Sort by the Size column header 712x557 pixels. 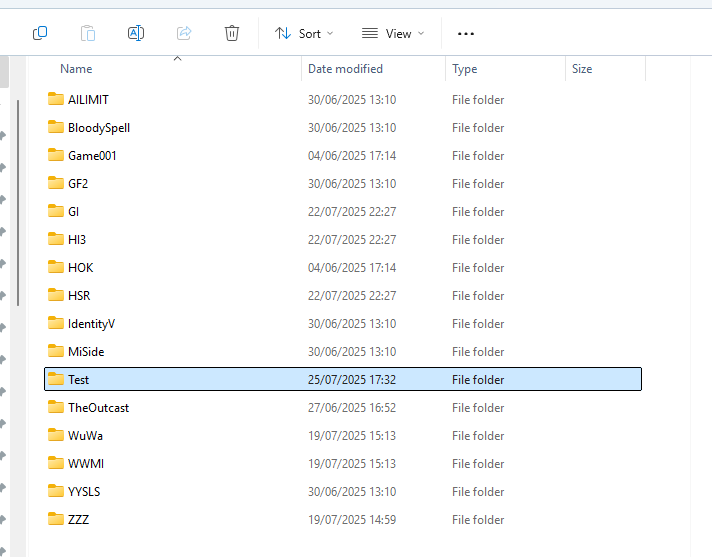tap(582, 69)
